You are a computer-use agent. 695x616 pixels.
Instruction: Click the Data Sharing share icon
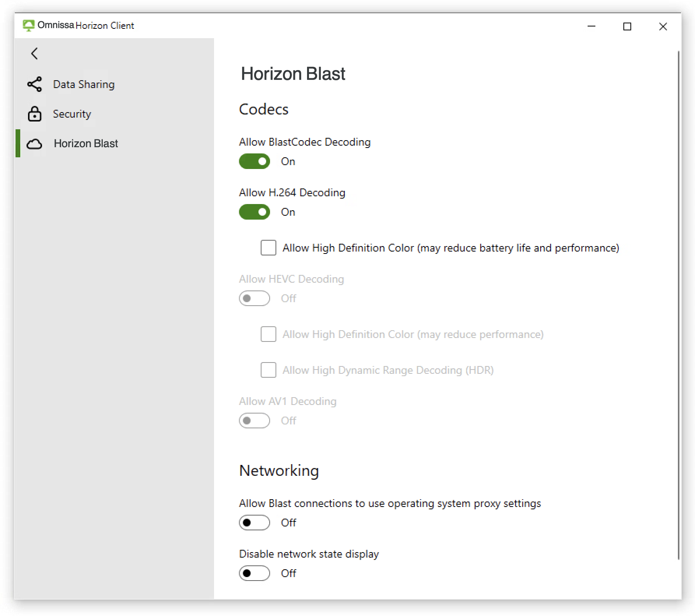tap(35, 84)
